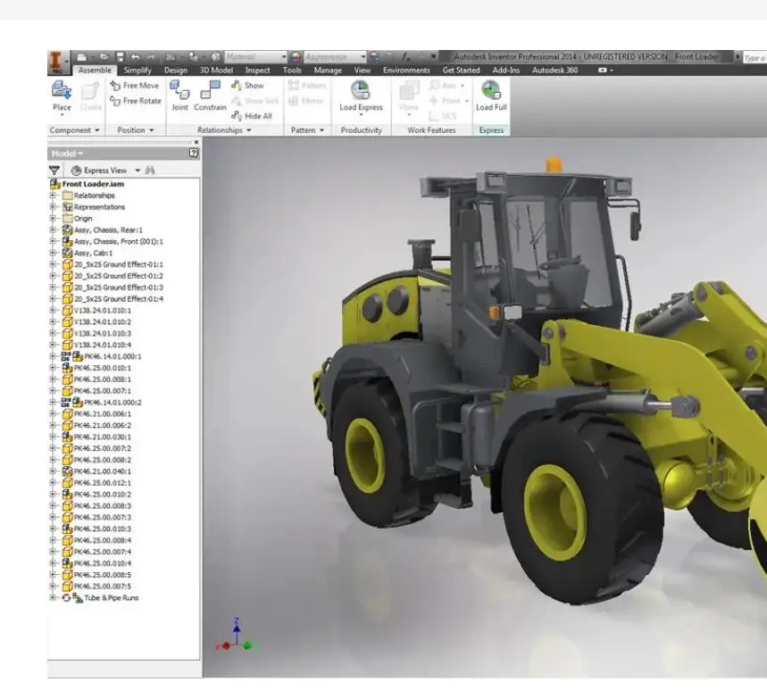Image resolution: width=767 pixels, height=700 pixels.
Task: Click the Material selection field
Action: click(x=254, y=57)
